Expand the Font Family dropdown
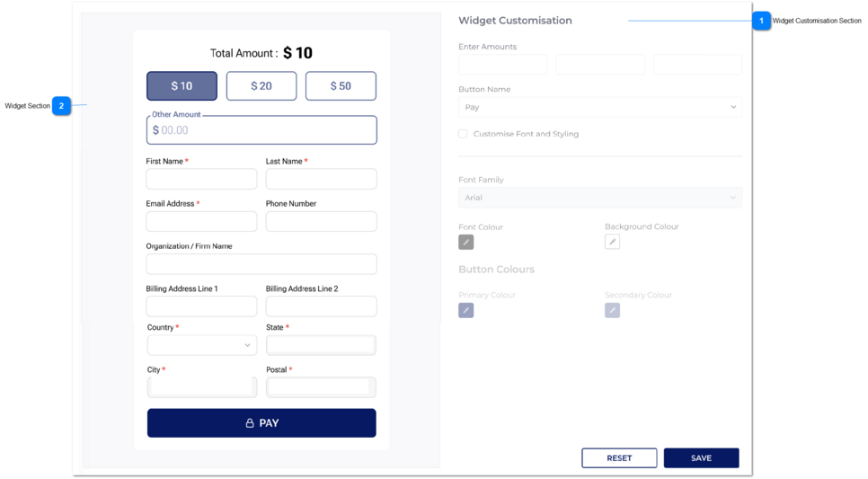868x479 pixels. pyautogui.click(x=599, y=198)
